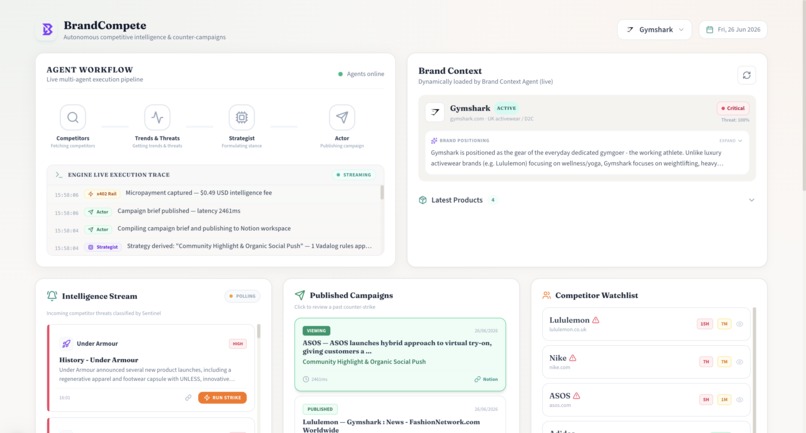Click the PUBLISHED badge on Lululemon campaign
The image size is (806, 433).
pos(320,409)
